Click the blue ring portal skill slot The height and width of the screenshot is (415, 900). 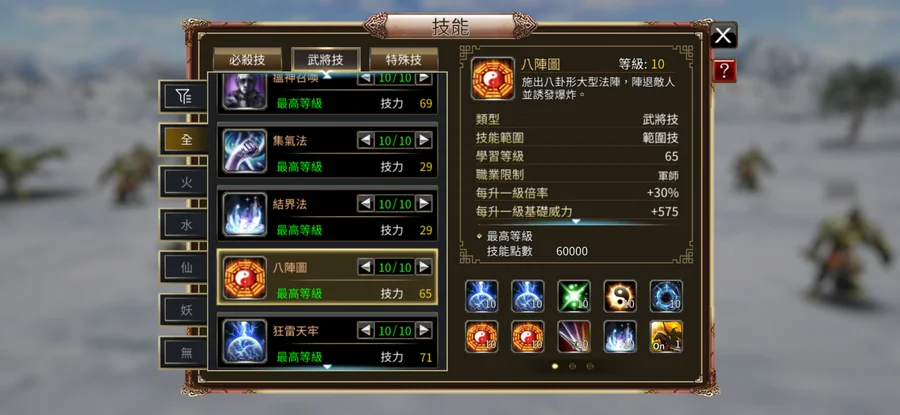click(x=666, y=296)
